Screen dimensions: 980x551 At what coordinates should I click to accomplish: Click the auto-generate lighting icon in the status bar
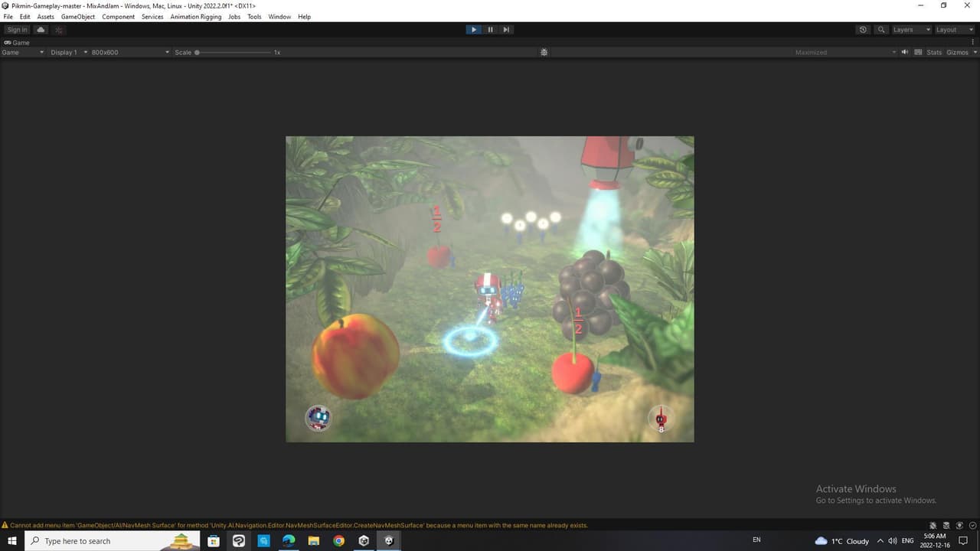[x=958, y=526]
